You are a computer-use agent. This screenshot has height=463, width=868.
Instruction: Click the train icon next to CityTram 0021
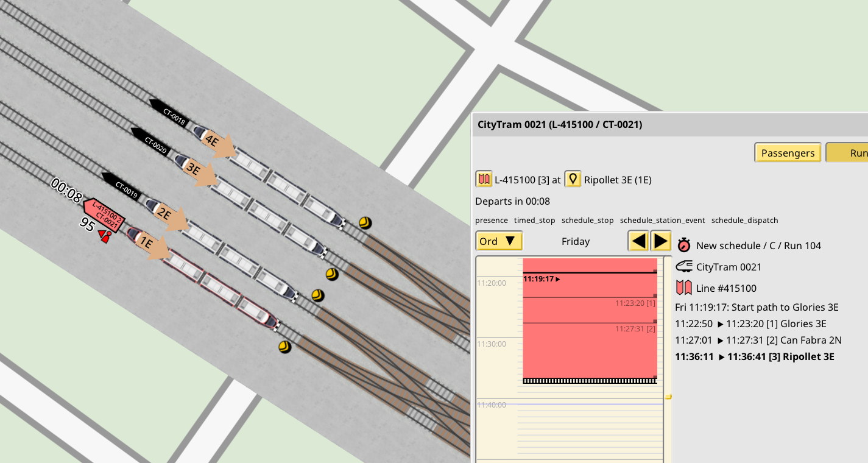tap(685, 266)
